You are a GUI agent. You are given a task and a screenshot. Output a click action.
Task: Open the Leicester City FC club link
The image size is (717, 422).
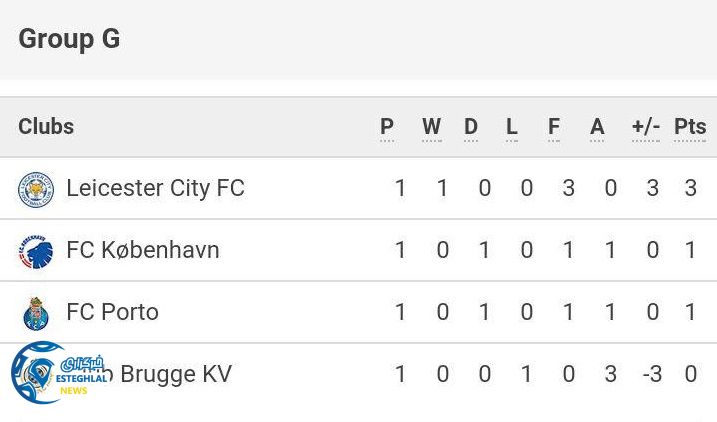click(x=155, y=188)
